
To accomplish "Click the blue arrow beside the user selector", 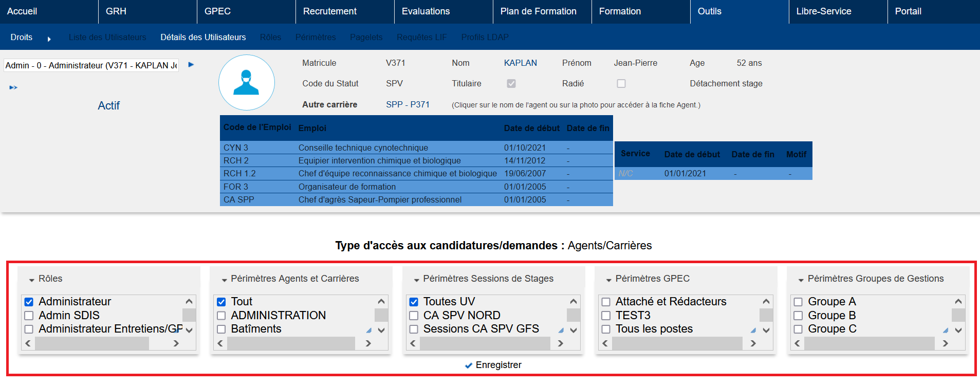I will pyautogui.click(x=191, y=65).
